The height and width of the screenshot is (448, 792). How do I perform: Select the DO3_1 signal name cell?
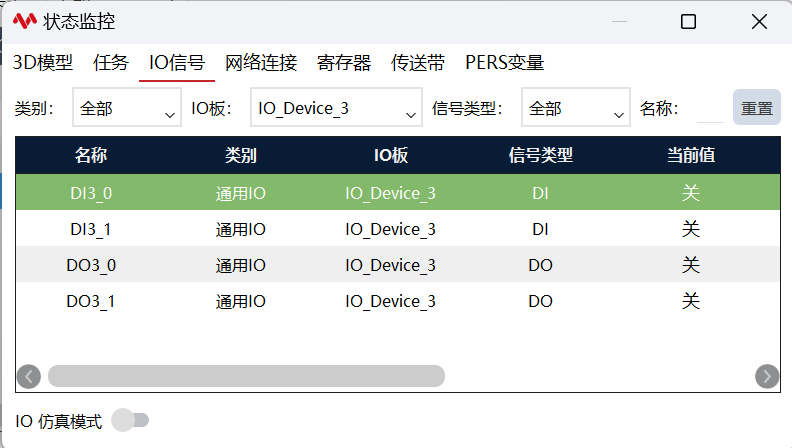point(91,302)
